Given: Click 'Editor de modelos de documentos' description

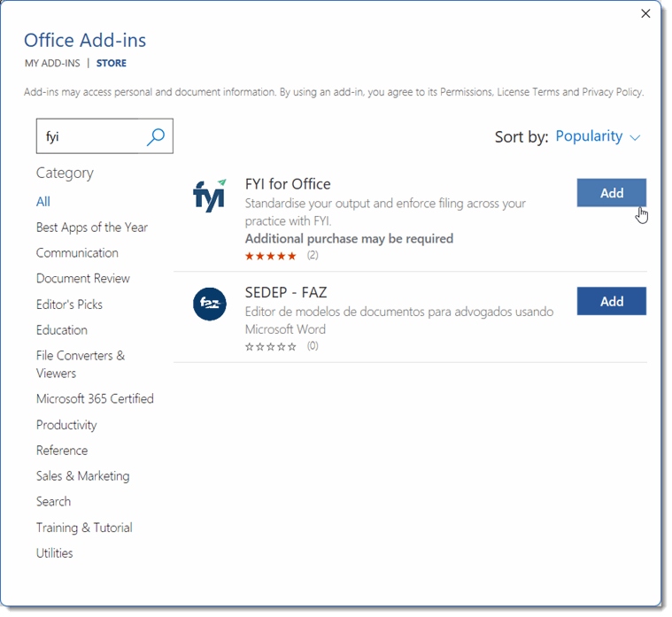Looking at the screenshot, I should 399,320.
